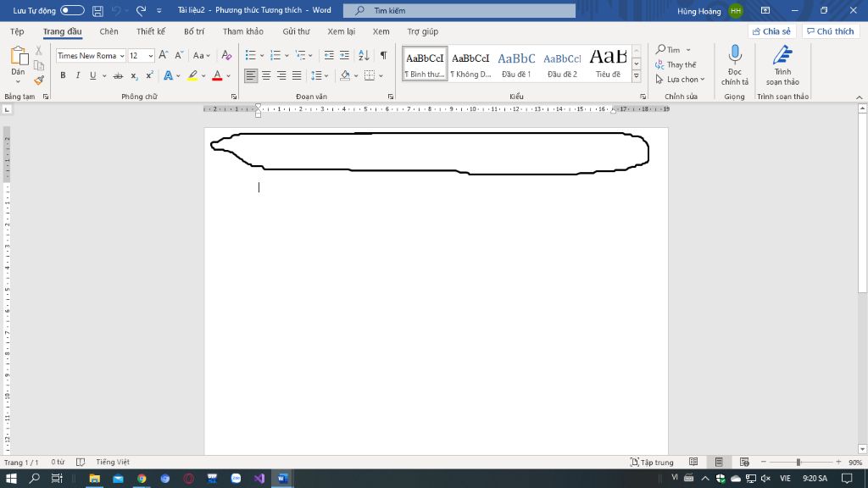Image resolution: width=868 pixels, height=488 pixels.
Task: Click the Paste (Dán) clipboard icon
Action: [19, 57]
